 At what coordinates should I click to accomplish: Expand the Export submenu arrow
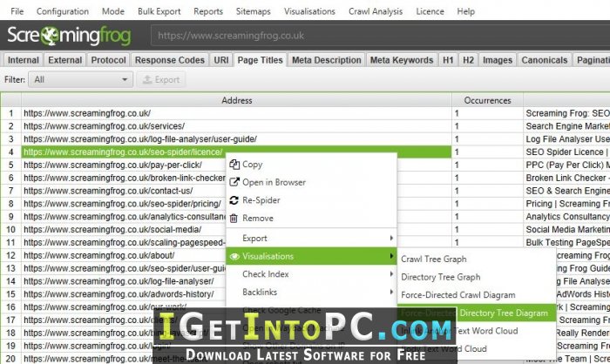pyautogui.click(x=391, y=238)
